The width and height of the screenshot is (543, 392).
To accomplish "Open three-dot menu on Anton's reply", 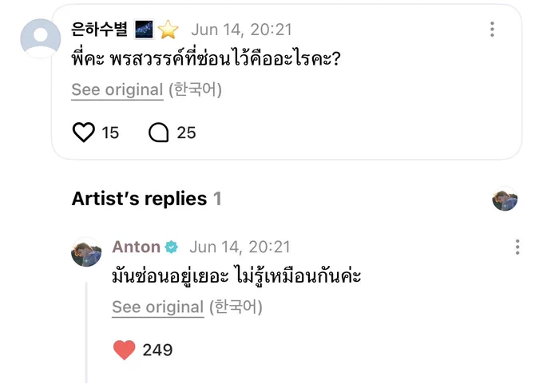I will tap(517, 247).
